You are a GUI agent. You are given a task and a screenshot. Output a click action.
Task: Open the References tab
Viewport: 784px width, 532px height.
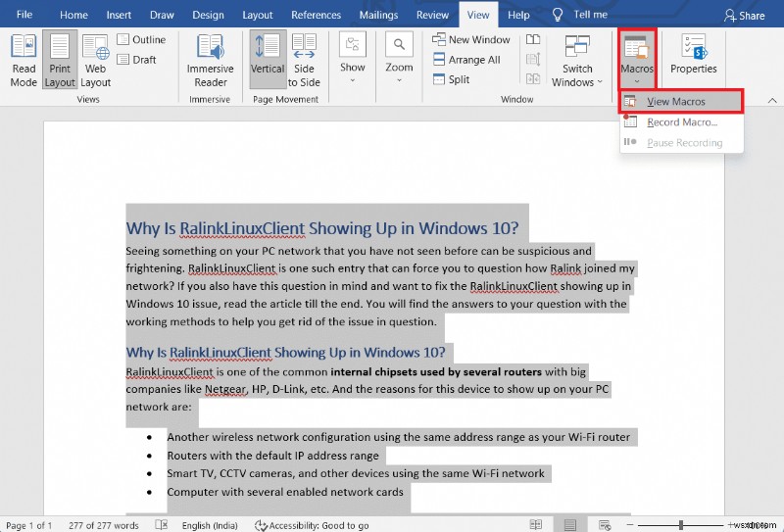[x=316, y=15]
